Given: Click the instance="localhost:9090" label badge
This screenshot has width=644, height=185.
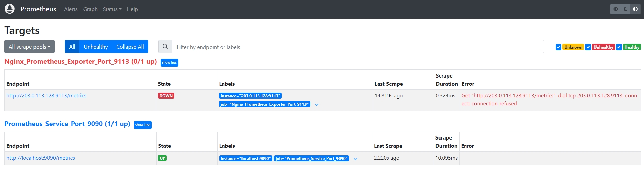Looking at the screenshot, I should tap(246, 158).
